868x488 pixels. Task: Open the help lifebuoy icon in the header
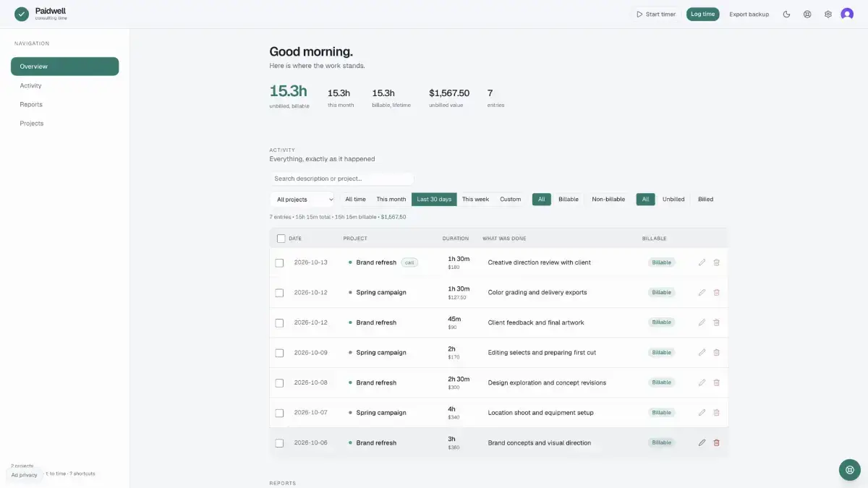pyautogui.click(x=807, y=14)
